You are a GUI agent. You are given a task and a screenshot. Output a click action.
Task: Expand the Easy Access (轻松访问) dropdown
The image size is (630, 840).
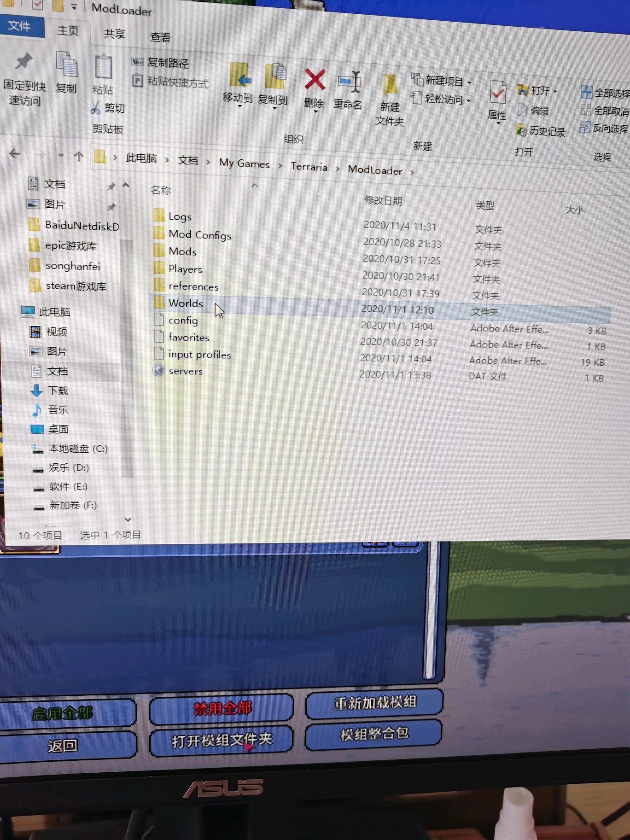(468, 100)
